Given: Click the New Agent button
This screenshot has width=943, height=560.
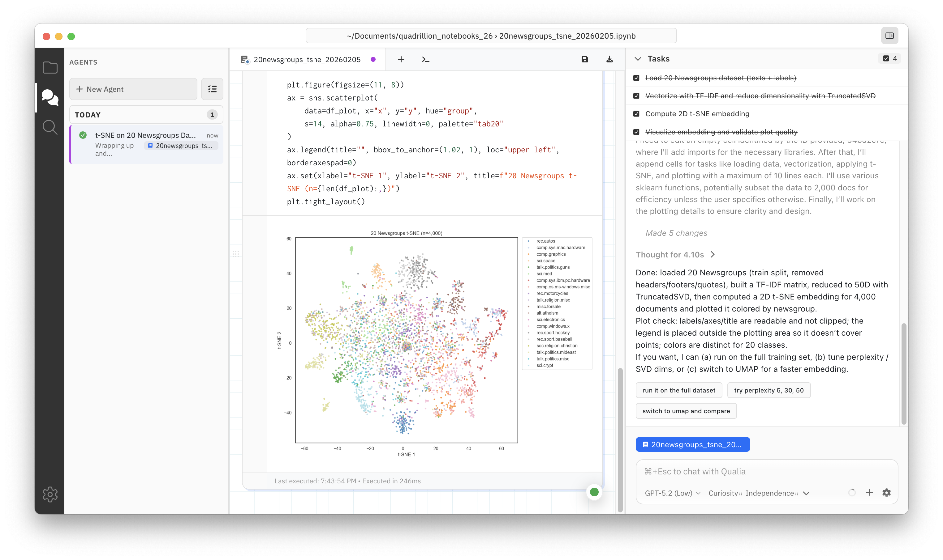Looking at the screenshot, I should click(133, 89).
